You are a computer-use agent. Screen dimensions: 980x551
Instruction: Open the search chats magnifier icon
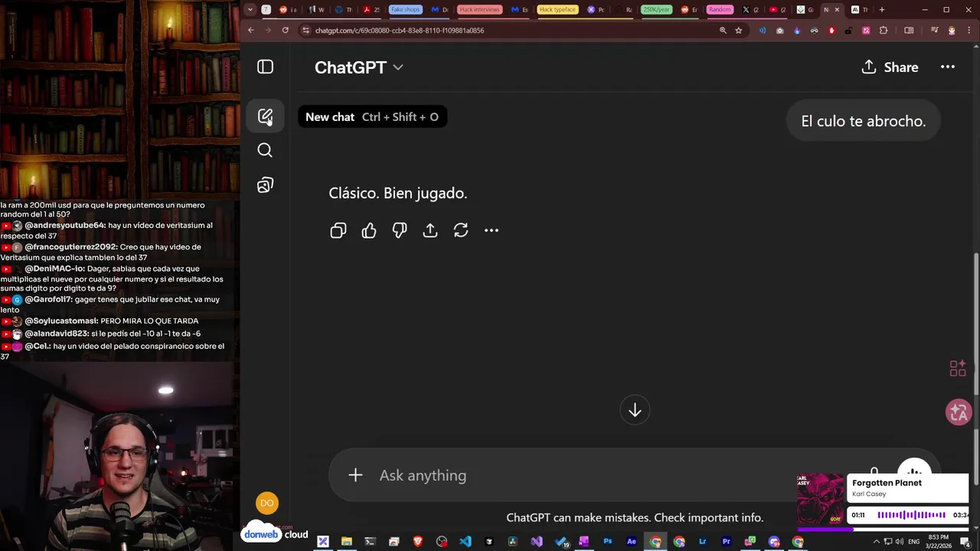265,150
